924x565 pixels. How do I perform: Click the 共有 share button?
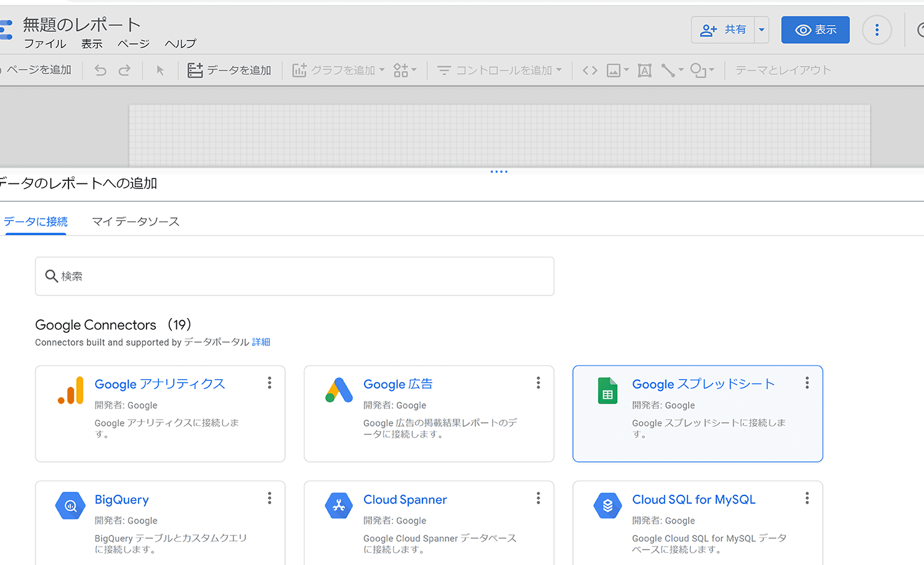723,30
